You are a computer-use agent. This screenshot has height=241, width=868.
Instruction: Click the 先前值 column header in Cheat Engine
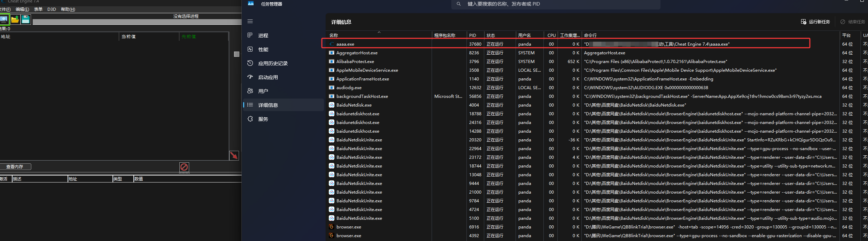click(x=204, y=37)
